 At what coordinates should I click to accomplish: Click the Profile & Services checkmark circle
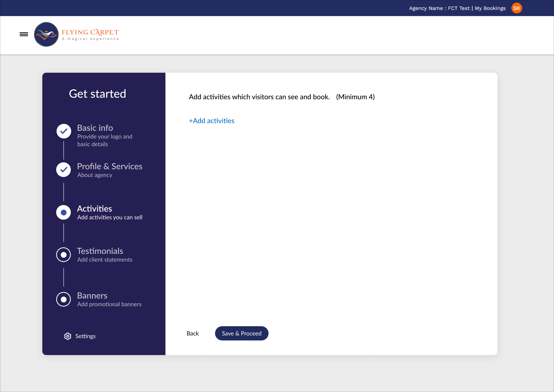tap(63, 170)
